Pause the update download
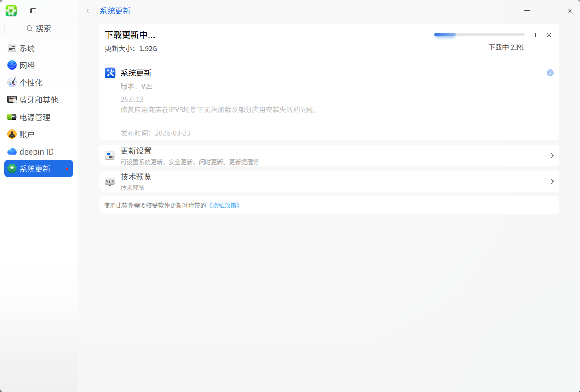This screenshot has width=580, height=392. click(x=534, y=34)
